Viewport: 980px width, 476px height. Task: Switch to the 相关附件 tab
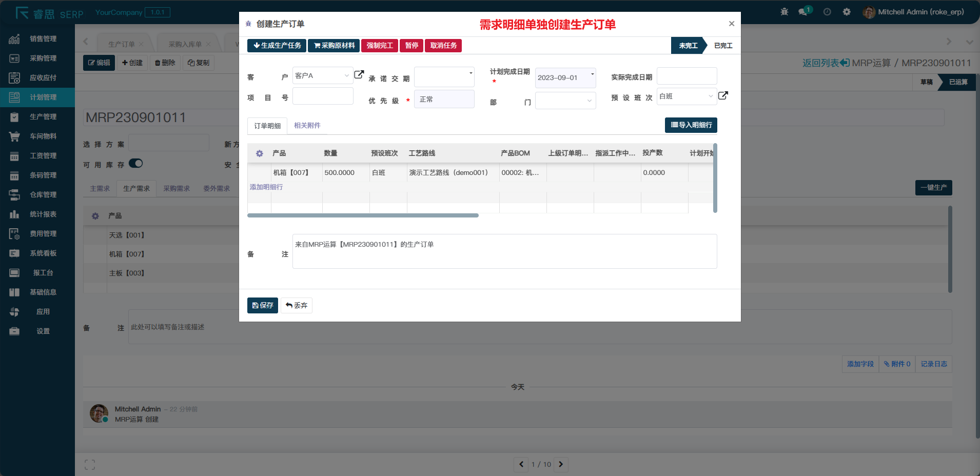(x=307, y=125)
